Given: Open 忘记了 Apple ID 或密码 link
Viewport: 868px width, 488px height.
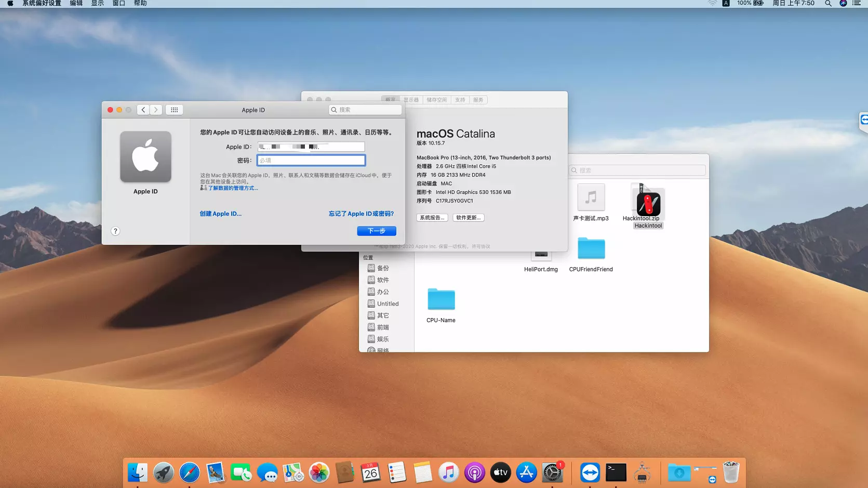Looking at the screenshot, I should click(x=360, y=214).
